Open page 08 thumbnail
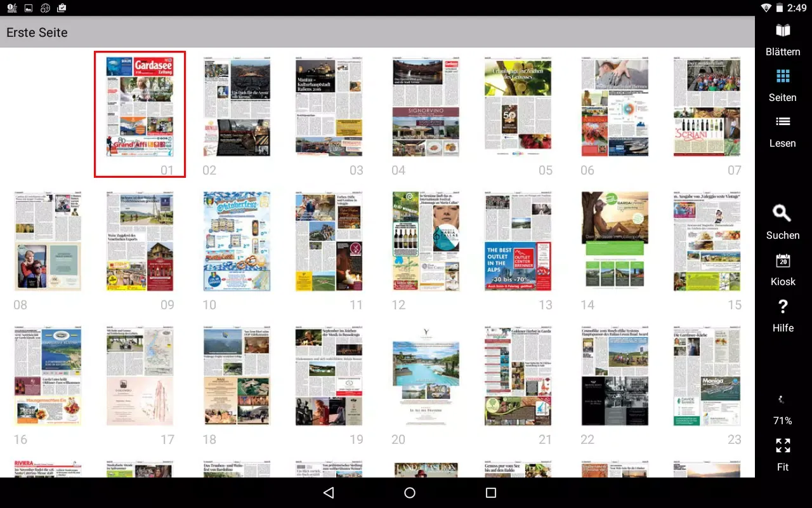The image size is (812, 508). pyautogui.click(x=48, y=242)
